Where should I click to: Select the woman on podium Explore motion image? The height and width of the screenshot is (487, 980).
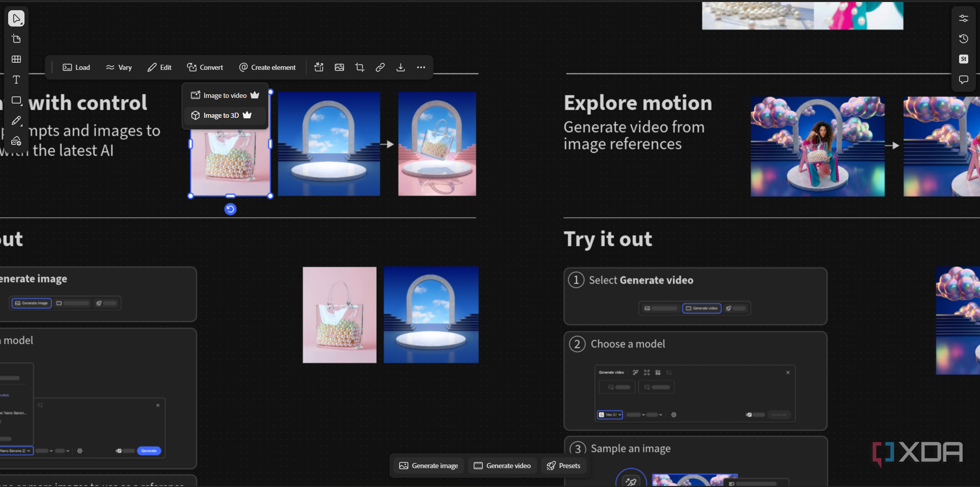(818, 146)
